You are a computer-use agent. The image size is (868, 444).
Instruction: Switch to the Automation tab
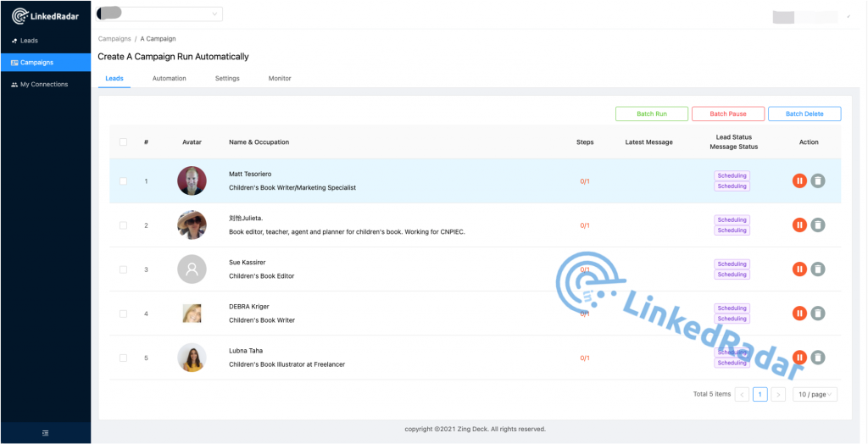pyautogui.click(x=169, y=79)
